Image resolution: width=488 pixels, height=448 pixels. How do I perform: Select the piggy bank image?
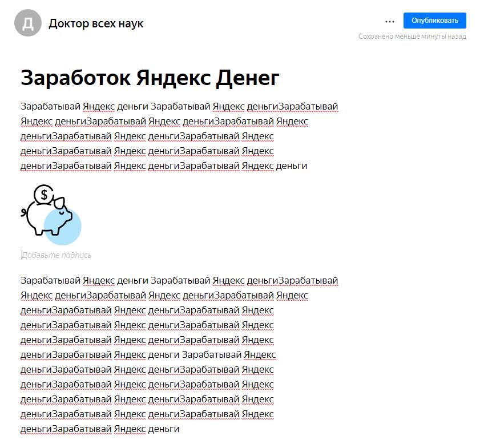pyautogui.click(x=51, y=215)
